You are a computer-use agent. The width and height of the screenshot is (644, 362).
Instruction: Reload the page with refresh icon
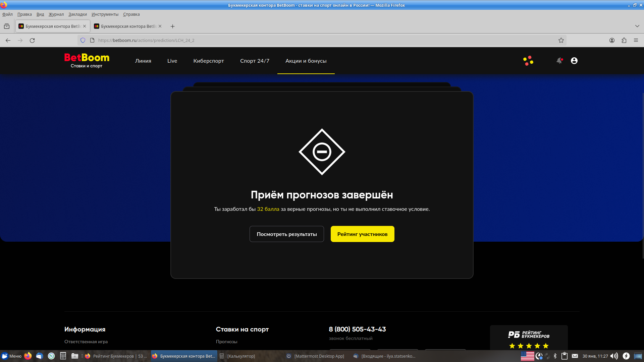click(32, 40)
